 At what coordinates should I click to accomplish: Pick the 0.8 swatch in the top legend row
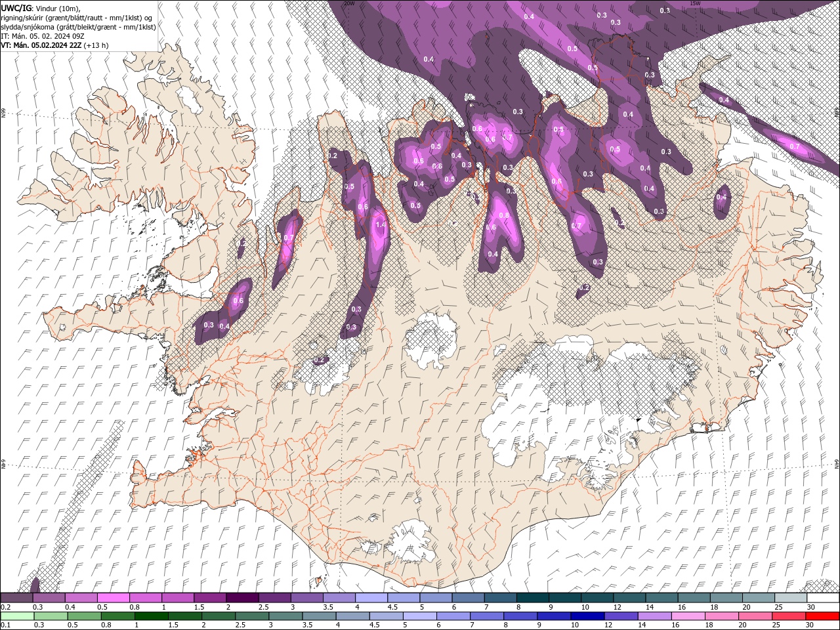(x=145, y=598)
